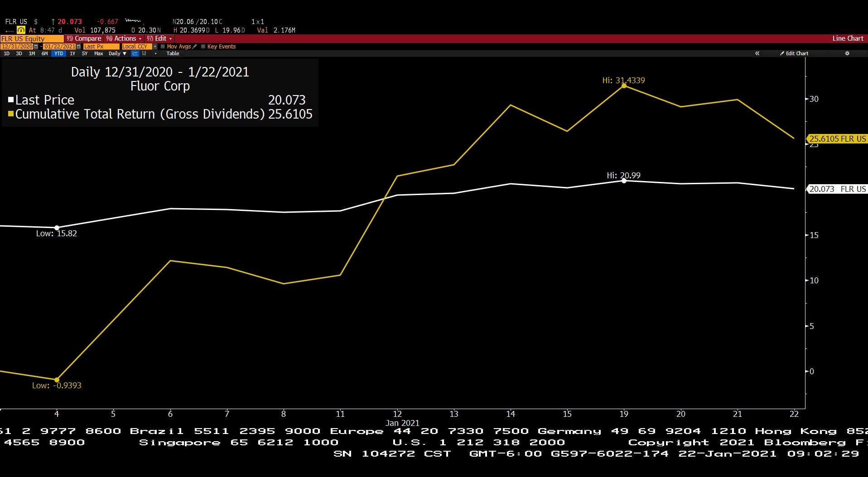Click the end date field 01/22/2021
The height and width of the screenshot is (477, 868).
(59, 47)
